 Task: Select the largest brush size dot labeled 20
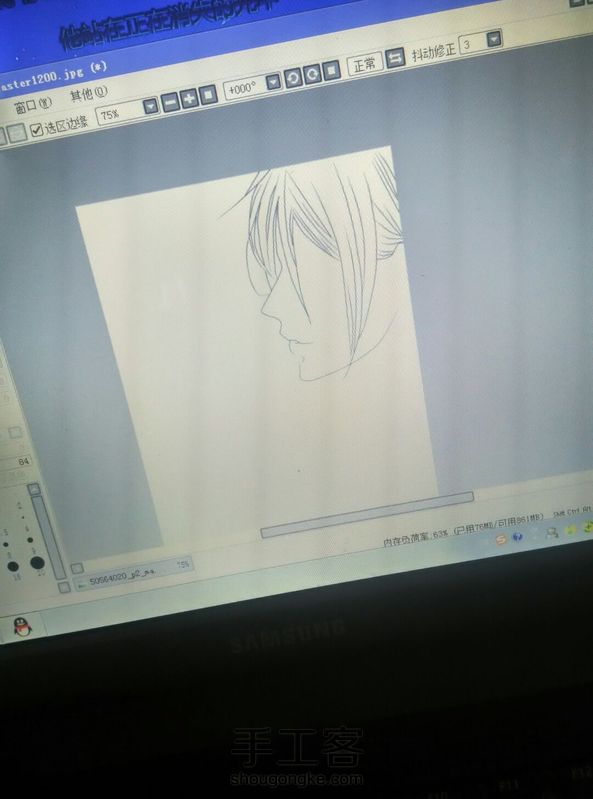pyautogui.click(x=37, y=563)
